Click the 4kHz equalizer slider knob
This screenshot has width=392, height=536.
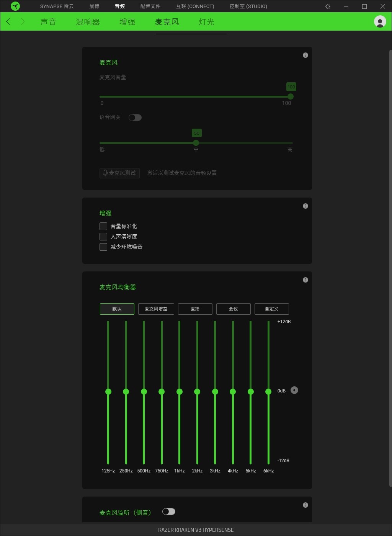[233, 392]
